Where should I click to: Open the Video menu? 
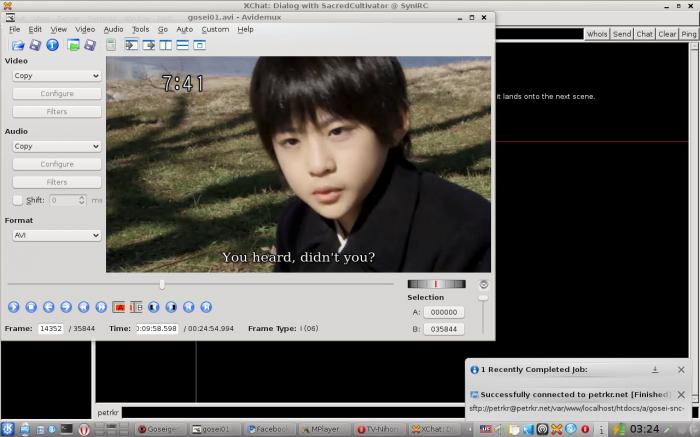[x=85, y=29]
